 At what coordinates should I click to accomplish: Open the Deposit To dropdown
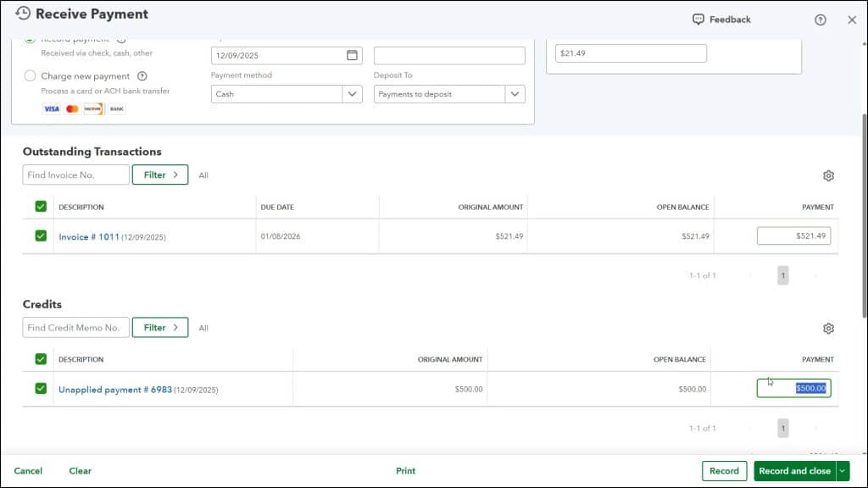(514, 94)
